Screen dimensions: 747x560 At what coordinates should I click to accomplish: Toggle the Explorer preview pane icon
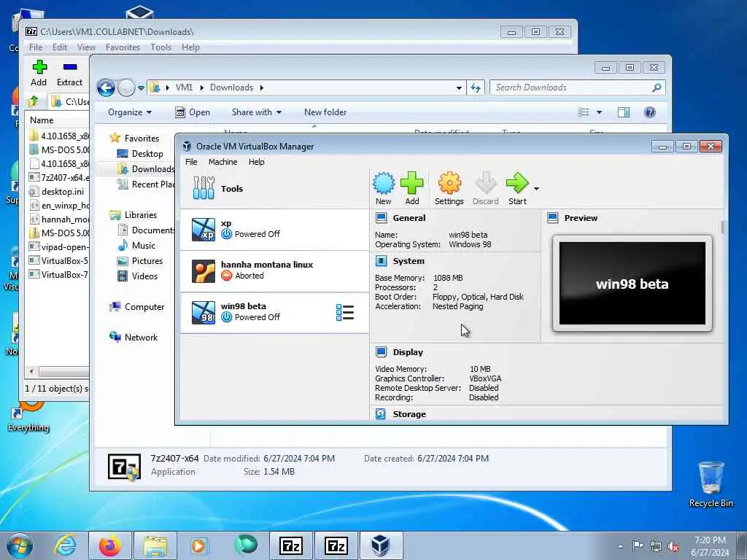pos(624,112)
